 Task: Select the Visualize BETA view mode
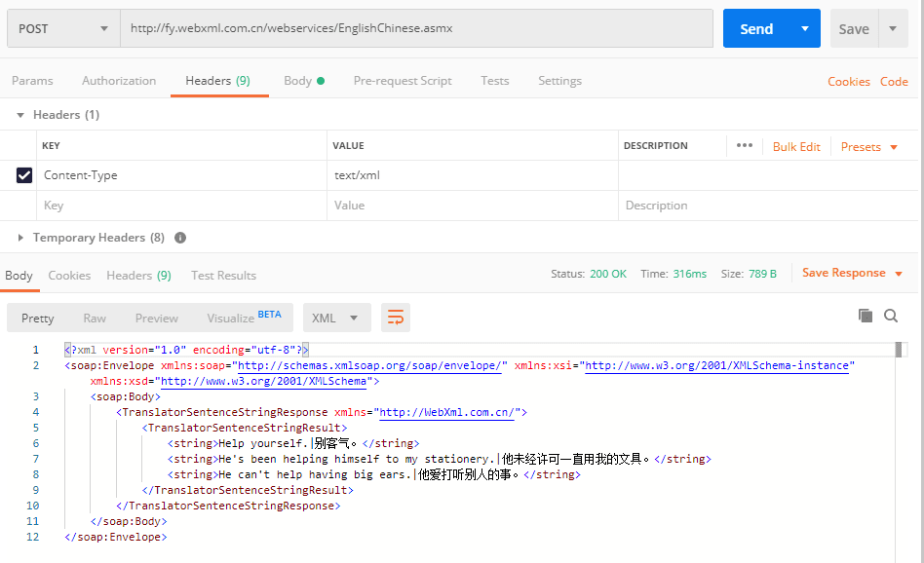(x=244, y=318)
